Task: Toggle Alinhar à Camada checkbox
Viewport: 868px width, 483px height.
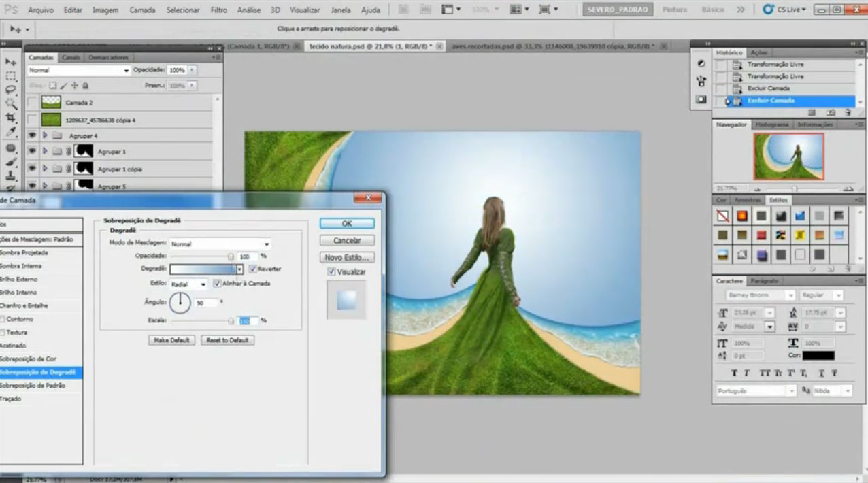Action: pyautogui.click(x=217, y=283)
